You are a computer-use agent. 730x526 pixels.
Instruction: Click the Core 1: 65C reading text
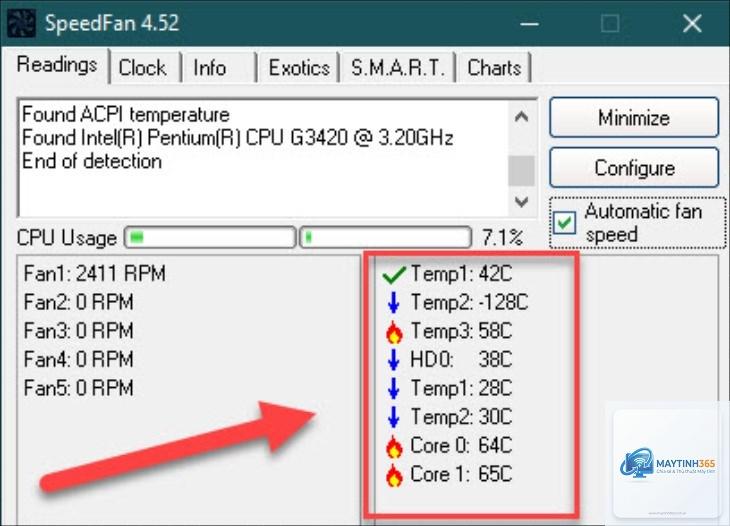pos(461,475)
